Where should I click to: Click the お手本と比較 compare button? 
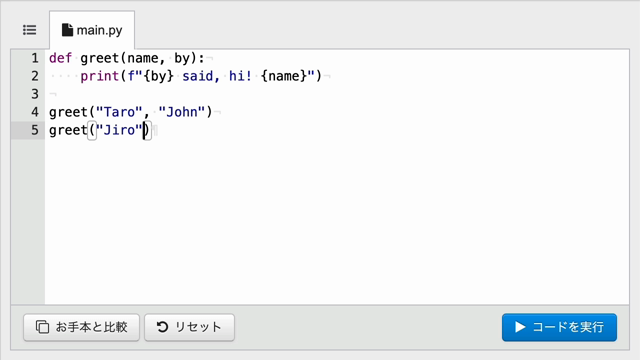81,327
